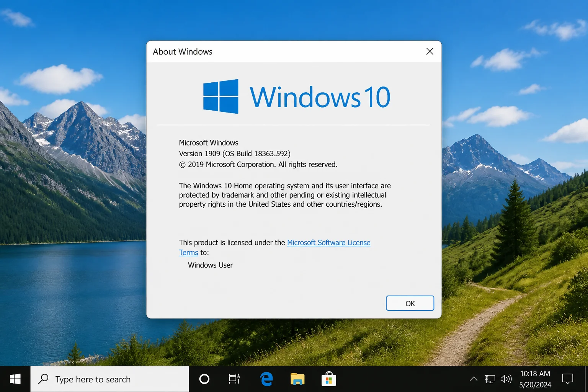Open the Windows Start menu
588x392 pixels.
(x=15, y=379)
